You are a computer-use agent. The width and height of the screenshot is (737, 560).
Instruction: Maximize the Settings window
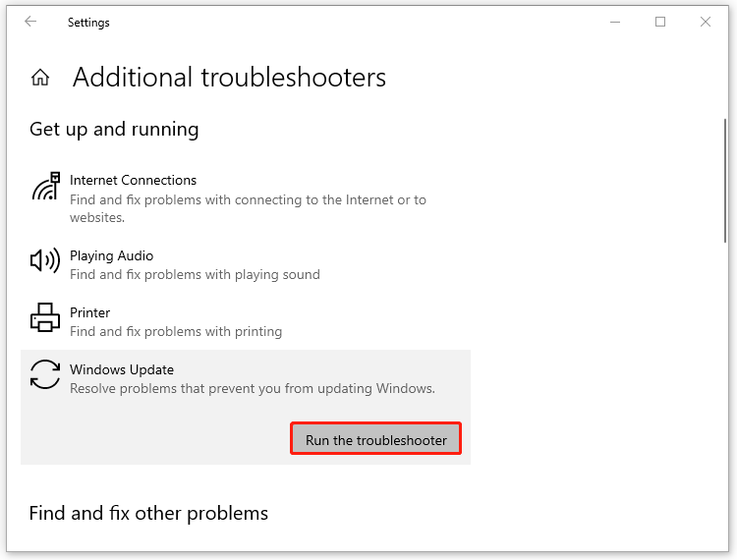click(x=660, y=22)
